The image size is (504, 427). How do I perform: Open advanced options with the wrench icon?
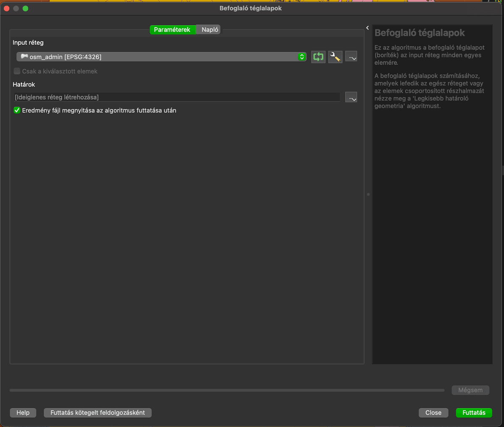(x=335, y=57)
